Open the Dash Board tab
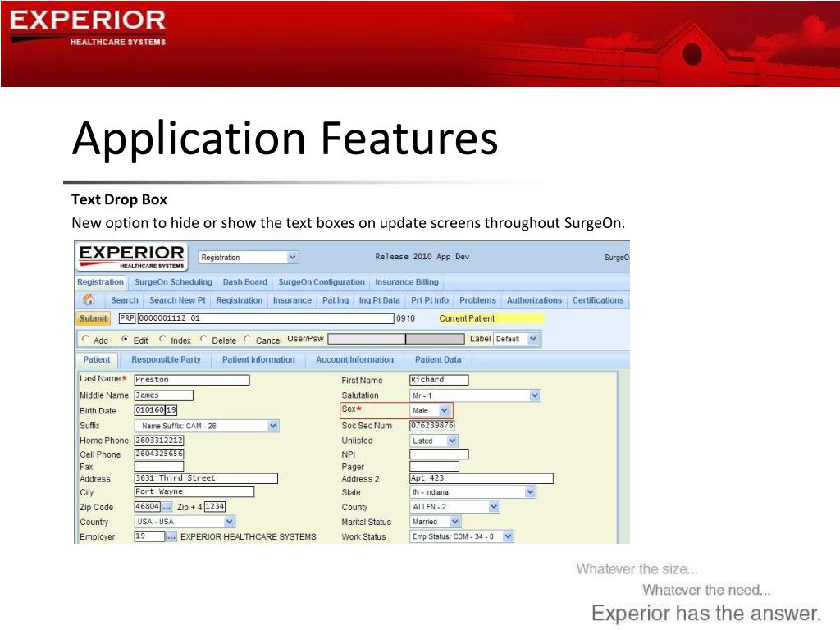 tap(244, 282)
